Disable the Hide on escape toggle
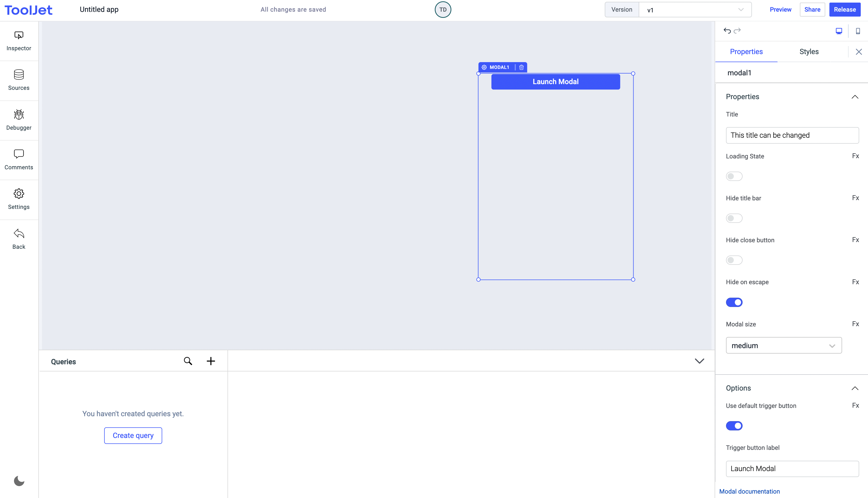 pos(734,302)
